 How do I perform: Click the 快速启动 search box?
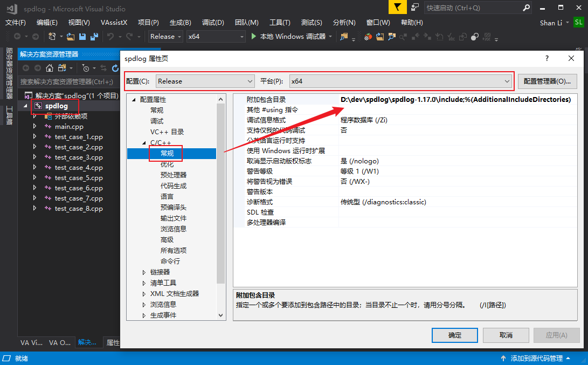click(x=472, y=8)
